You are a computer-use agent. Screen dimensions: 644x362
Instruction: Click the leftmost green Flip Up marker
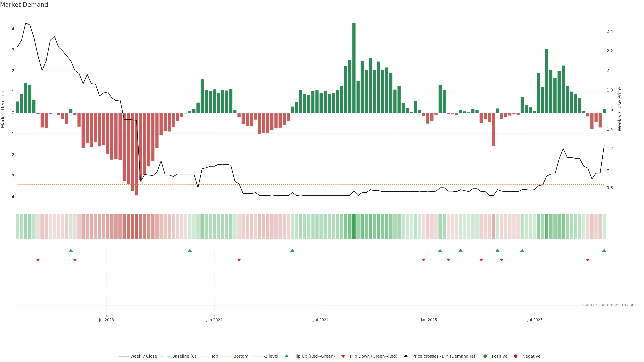tap(71, 250)
